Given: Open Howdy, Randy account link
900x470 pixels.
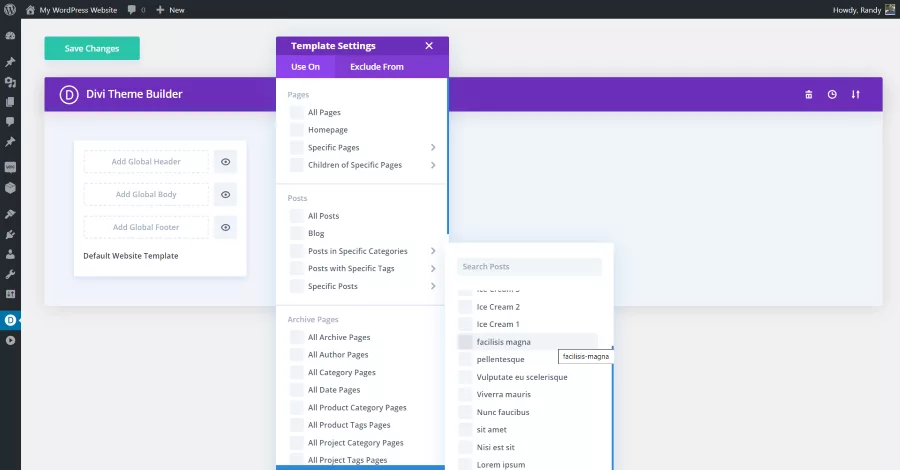Looking at the screenshot, I should [857, 10].
